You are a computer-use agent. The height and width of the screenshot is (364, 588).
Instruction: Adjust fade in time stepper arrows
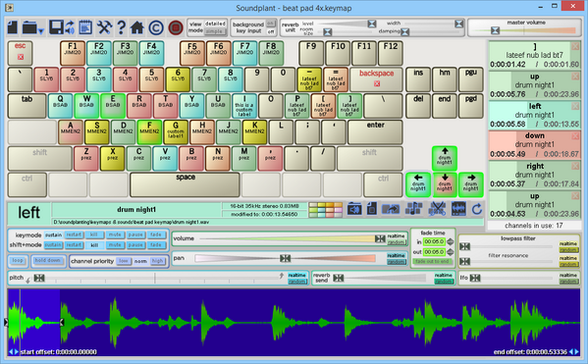[450, 241]
